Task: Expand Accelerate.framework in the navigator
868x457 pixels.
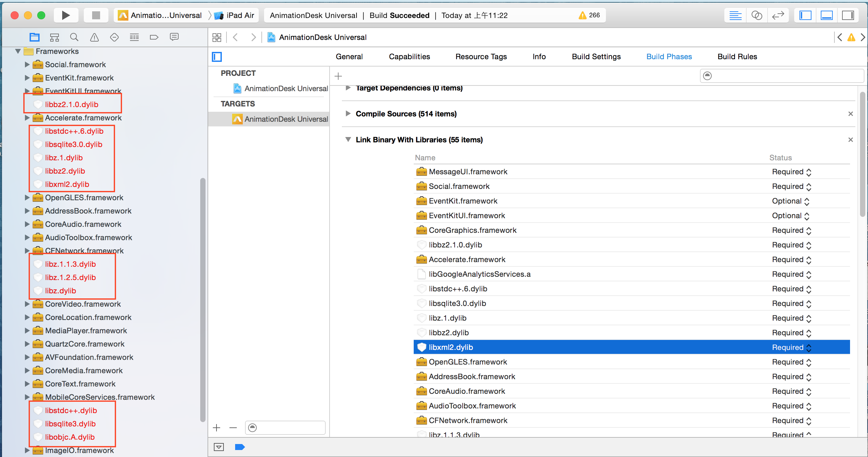Action: pyautogui.click(x=27, y=118)
